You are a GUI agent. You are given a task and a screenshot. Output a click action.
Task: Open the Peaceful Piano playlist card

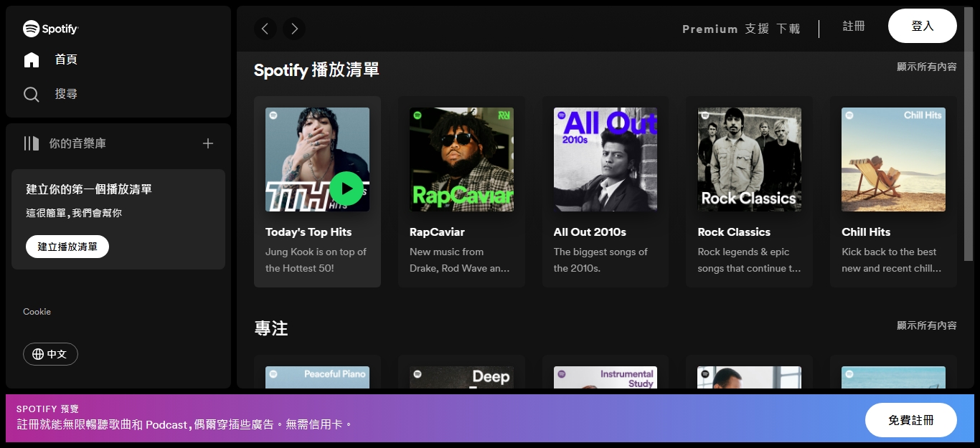[317, 372]
